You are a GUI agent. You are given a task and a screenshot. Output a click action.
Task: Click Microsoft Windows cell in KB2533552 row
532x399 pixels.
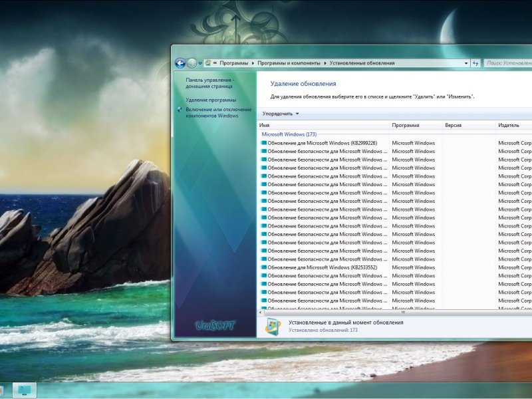(413, 267)
